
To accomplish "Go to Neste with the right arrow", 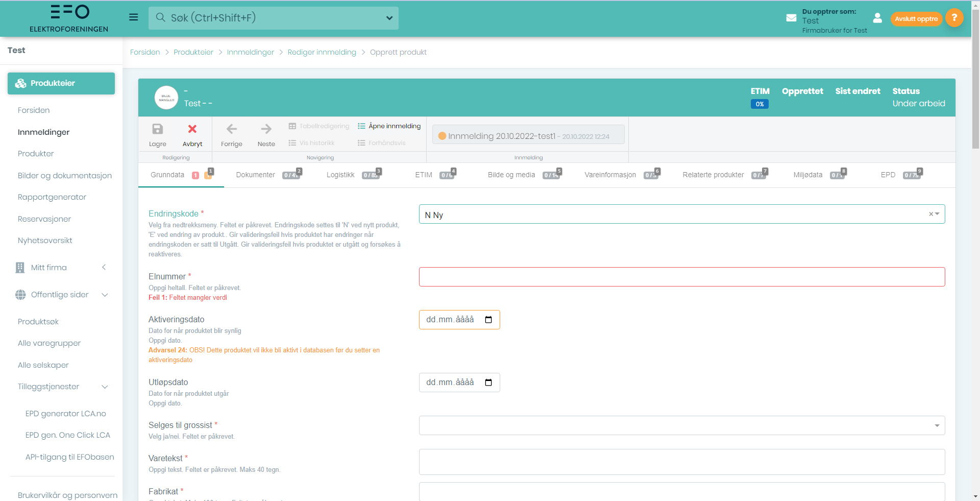I will pos(266,129).
